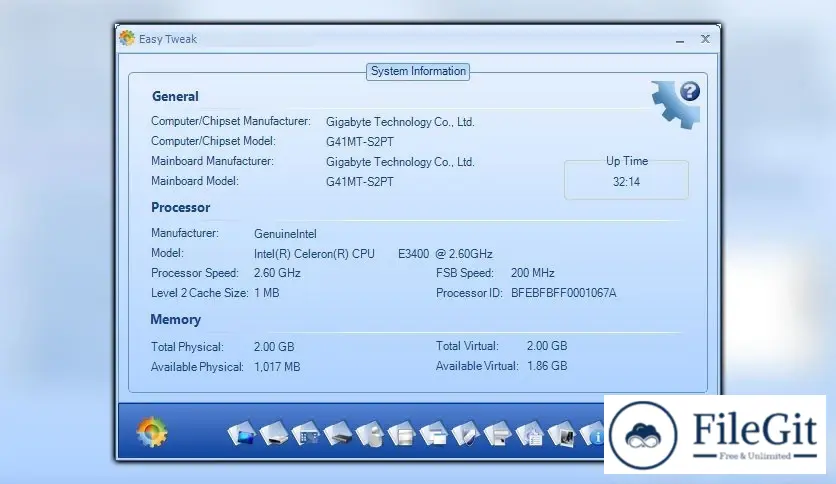Select Computer/Chipset Model value G41MT-S2PT

coord(360,142)
